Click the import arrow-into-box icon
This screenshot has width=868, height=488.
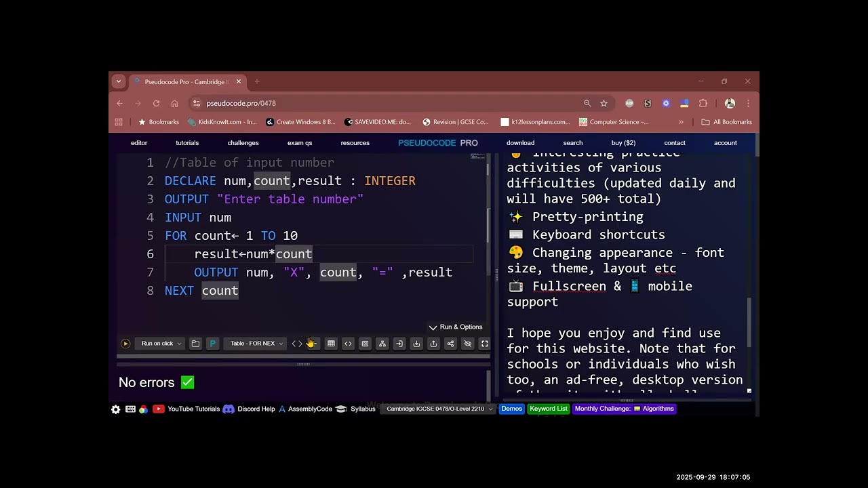399,344
